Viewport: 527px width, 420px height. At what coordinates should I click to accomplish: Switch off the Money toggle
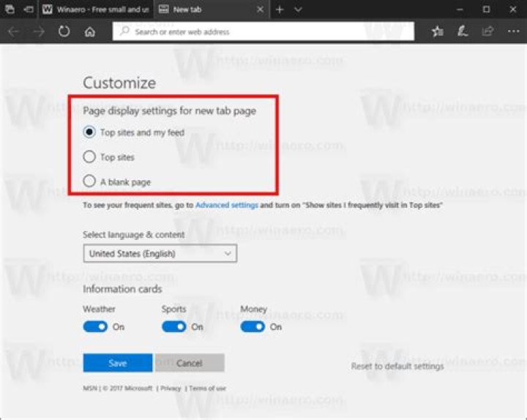(253, 326)
